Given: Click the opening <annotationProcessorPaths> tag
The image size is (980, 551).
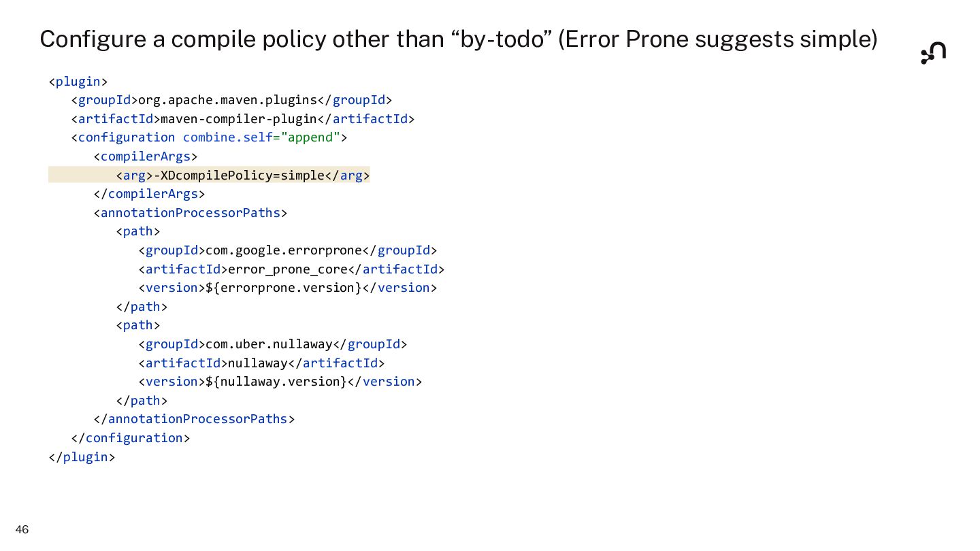Looking at the screenshot, I should (x=191, y=213).
